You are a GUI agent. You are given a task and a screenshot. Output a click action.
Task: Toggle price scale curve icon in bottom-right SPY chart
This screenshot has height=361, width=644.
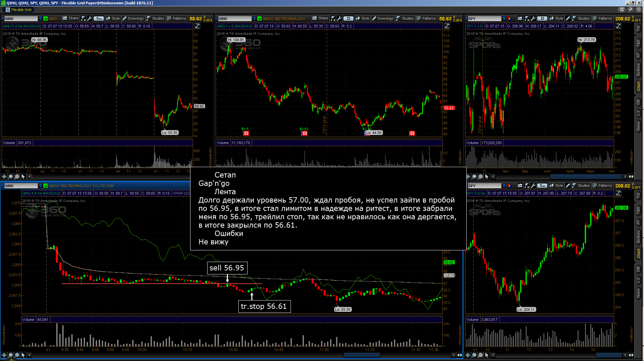point(618,193)
